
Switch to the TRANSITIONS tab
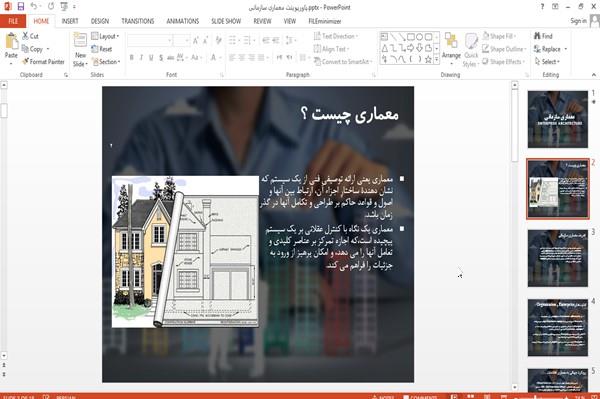(138, 21)
